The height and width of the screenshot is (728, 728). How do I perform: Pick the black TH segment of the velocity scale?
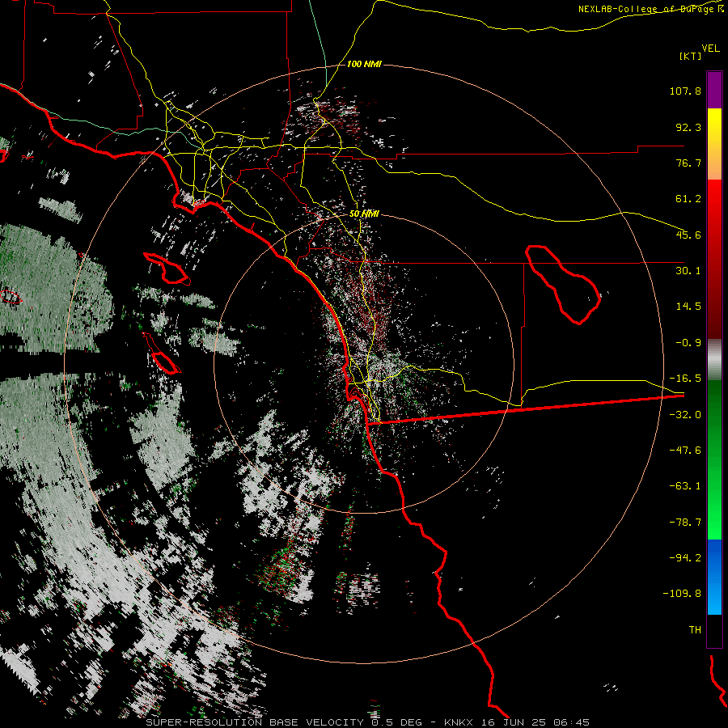tap(714, 631)
